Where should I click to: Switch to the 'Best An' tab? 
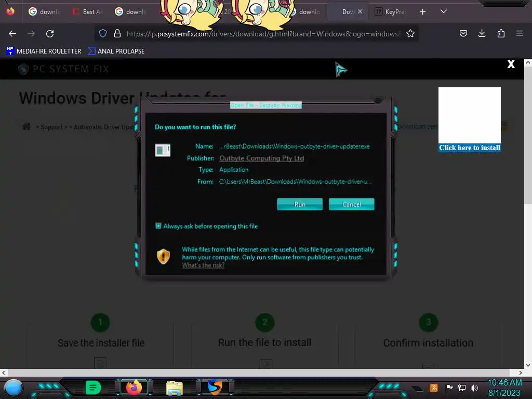pos(87,12)
